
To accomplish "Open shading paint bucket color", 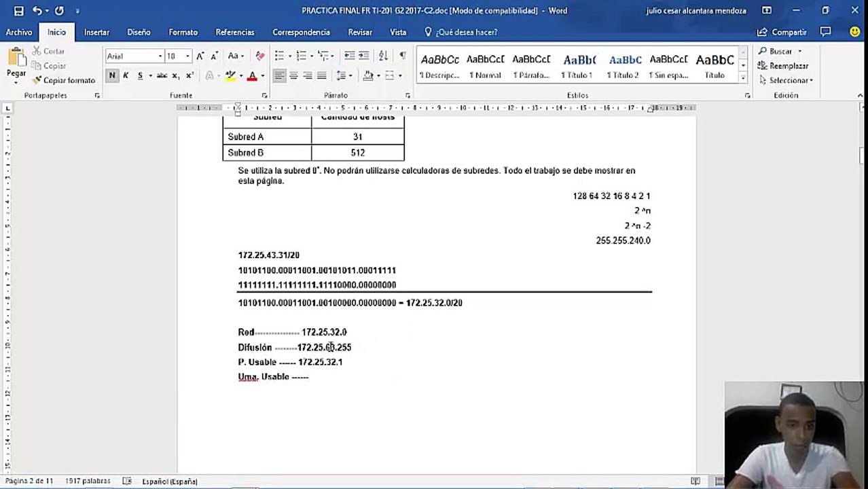I will click(x=368, y=75).
